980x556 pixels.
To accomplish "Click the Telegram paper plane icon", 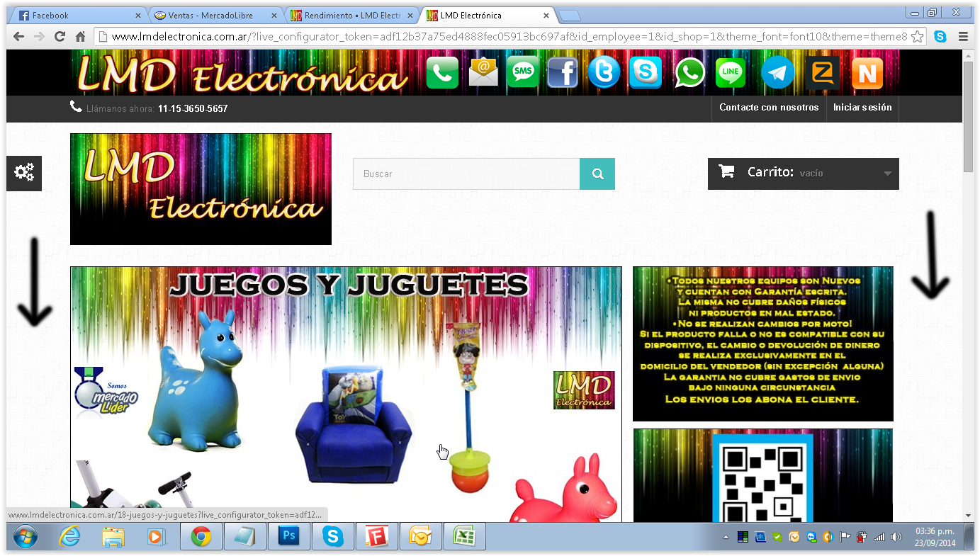I will [777, 73].
